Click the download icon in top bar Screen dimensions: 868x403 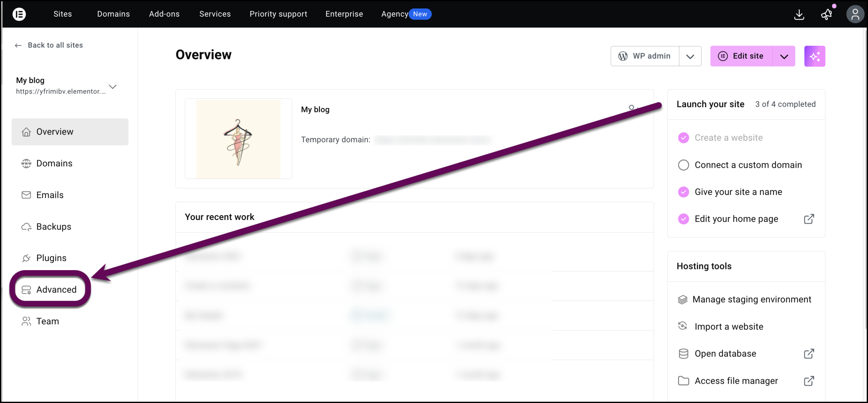tap(799, 15)
